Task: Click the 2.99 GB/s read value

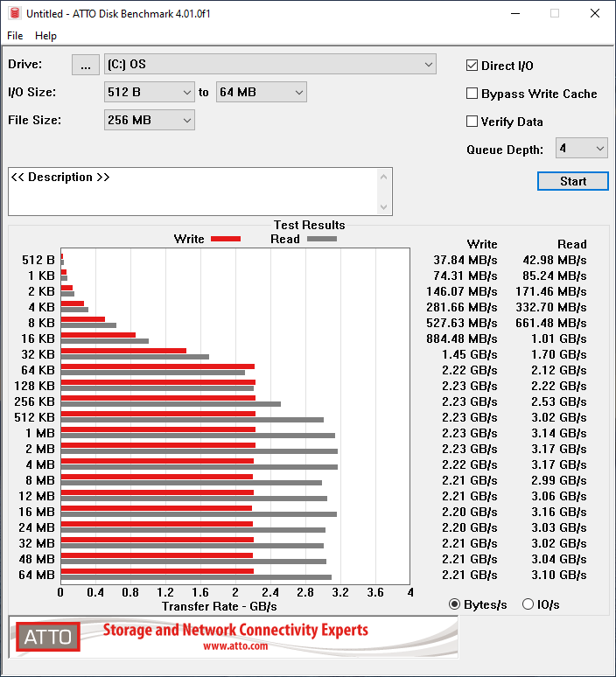Action: (x=559, y=480)
